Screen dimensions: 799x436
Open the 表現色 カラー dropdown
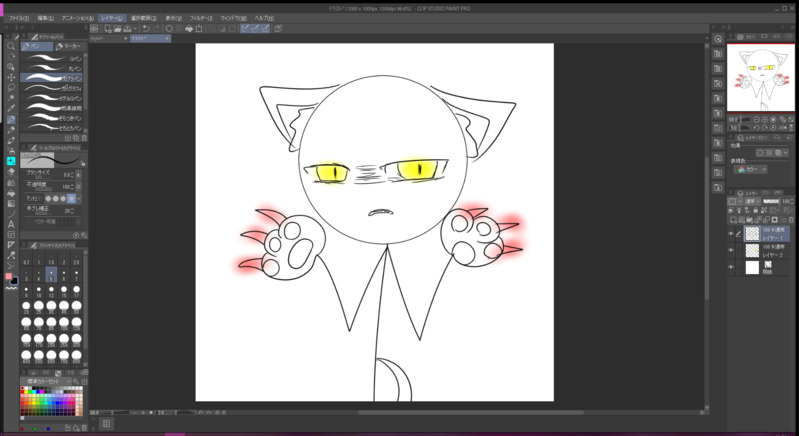point(750,169)
